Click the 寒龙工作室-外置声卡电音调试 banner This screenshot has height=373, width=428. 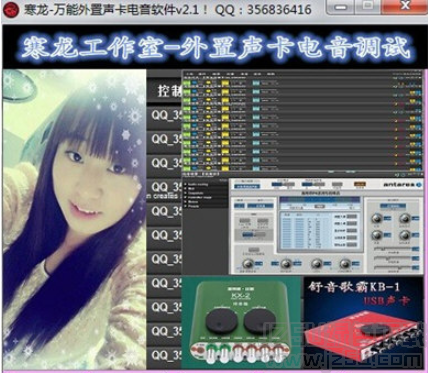(215, 47)
